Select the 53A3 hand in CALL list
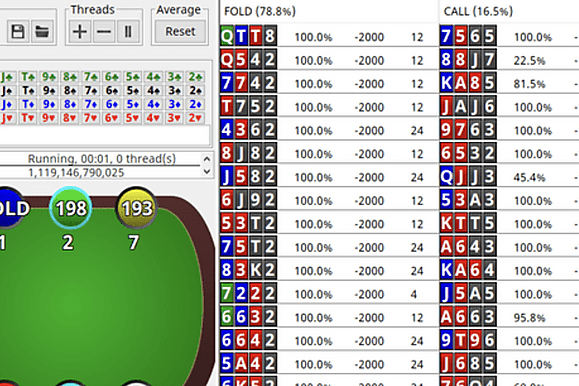The height and width of the screenshot is (386, 579). point(509,200)
